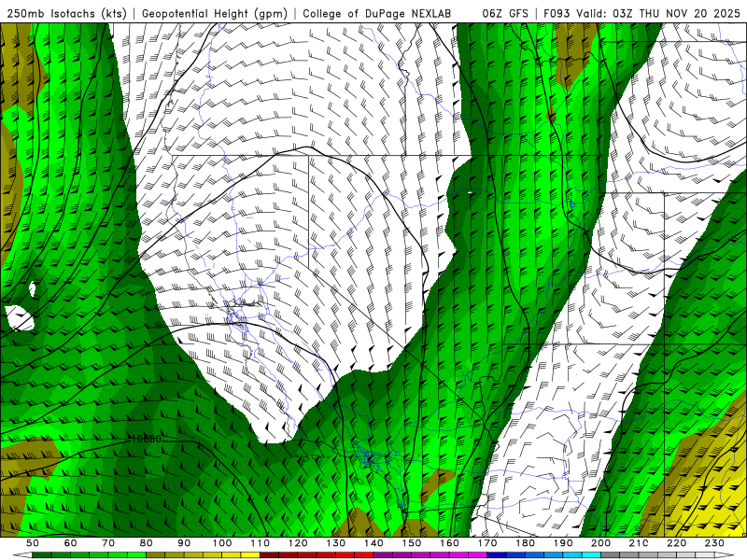Click the legend value 140
747x560 pixels.
pyautogui.click(x=373, y=543)
